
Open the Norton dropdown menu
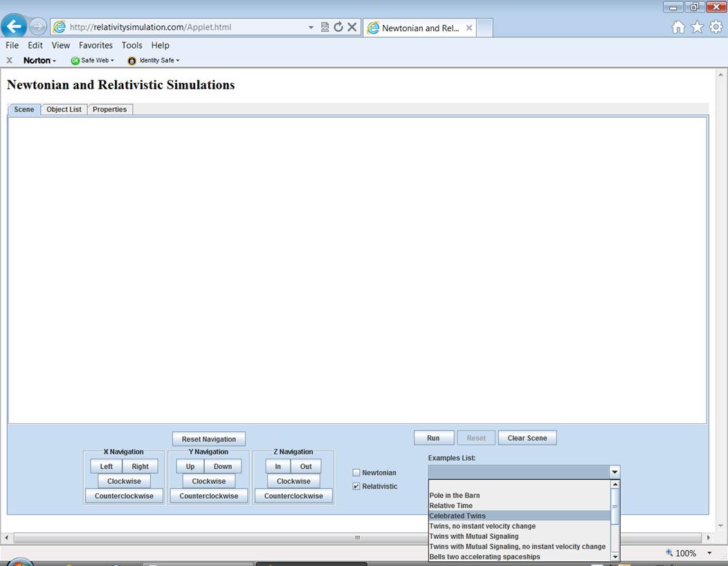(39, 60)
